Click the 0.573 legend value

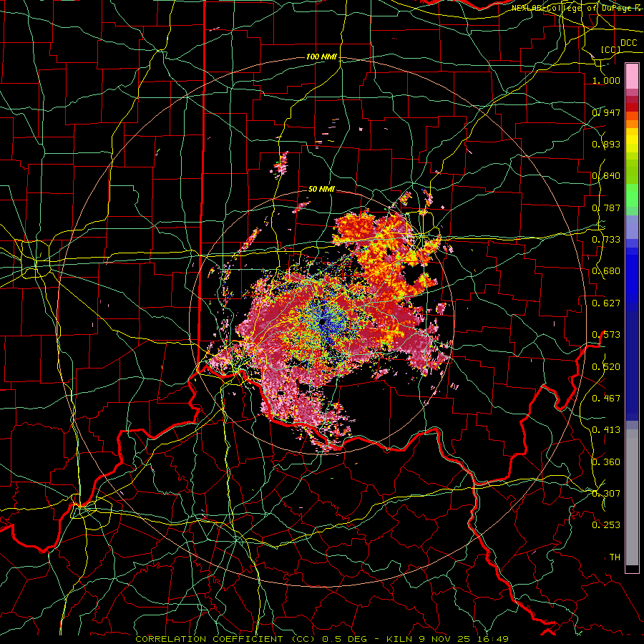pyautogui.click(x=606, y=335)
